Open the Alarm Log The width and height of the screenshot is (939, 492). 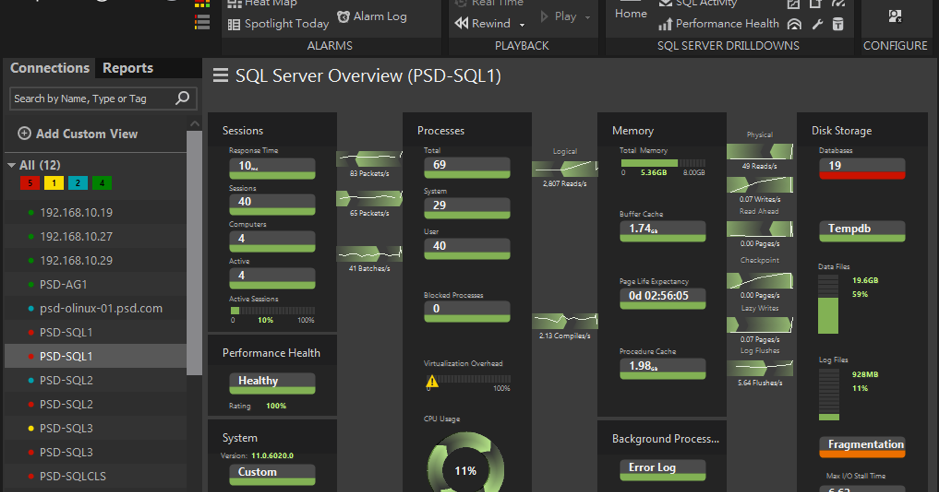pos(372,17)
